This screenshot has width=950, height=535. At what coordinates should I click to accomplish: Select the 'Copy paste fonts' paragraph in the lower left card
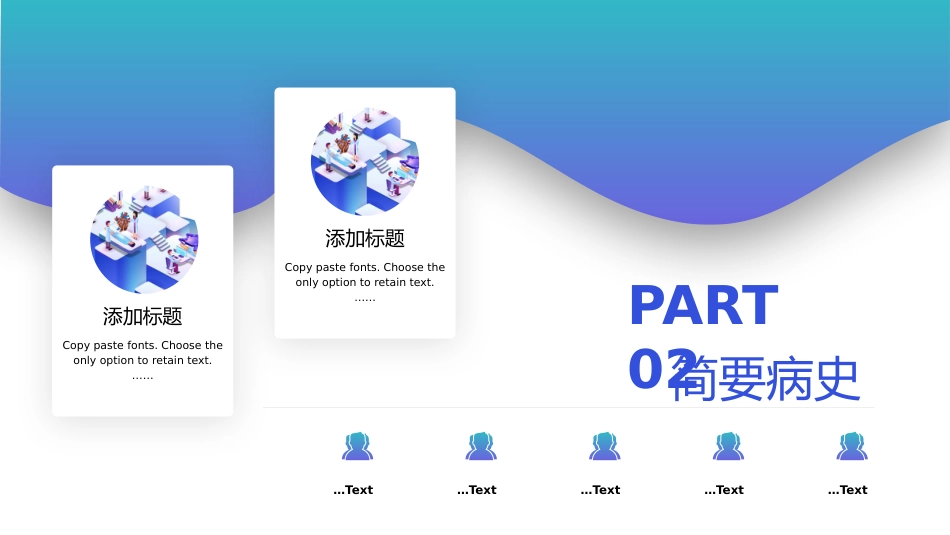click(x=142, y=360)
